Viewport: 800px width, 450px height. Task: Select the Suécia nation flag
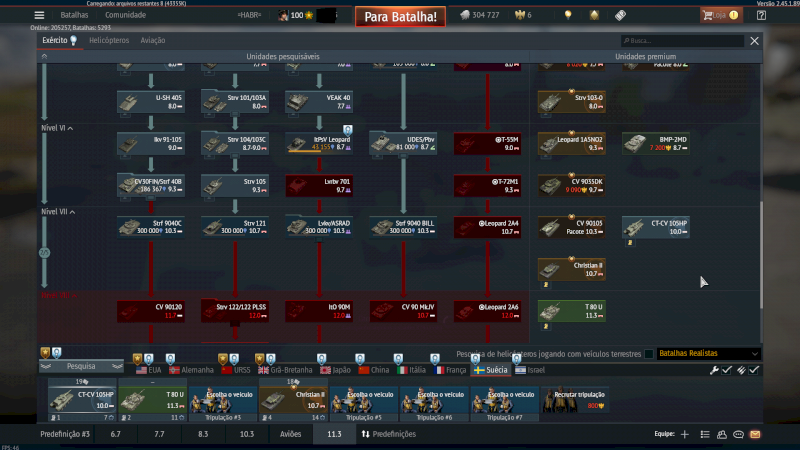491,370
